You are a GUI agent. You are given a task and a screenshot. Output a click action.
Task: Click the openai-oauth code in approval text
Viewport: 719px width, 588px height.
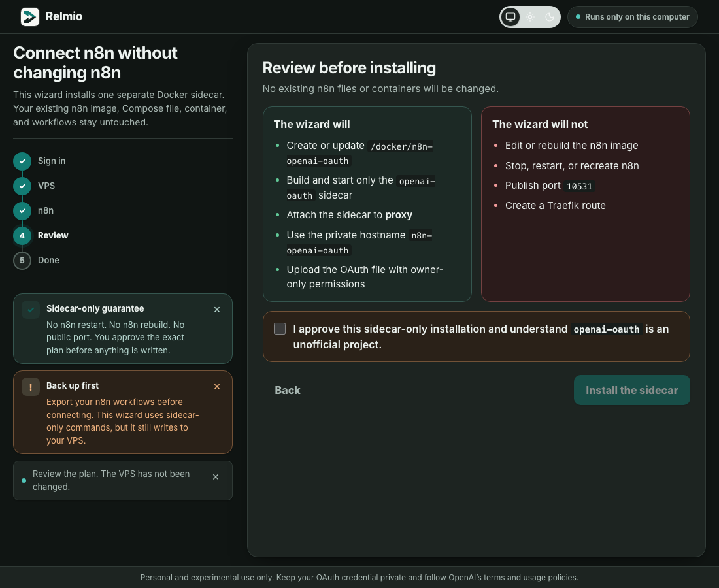[606, 329]
